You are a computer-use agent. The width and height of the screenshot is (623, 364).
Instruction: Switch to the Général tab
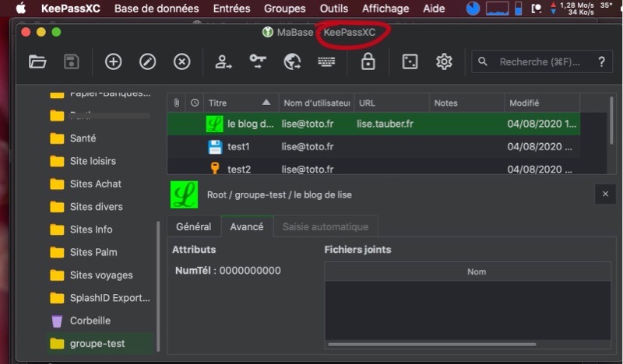coord(193,226)
